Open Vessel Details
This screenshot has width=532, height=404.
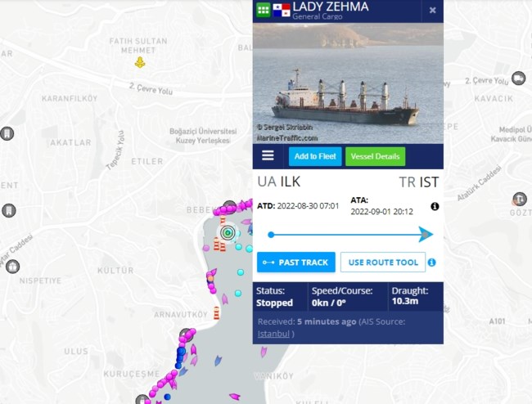pos(375,156)
